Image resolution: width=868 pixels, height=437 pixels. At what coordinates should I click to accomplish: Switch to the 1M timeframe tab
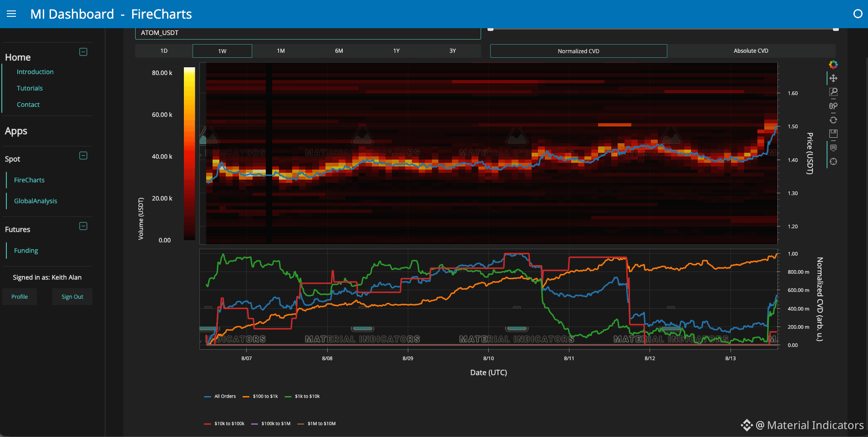281,51
